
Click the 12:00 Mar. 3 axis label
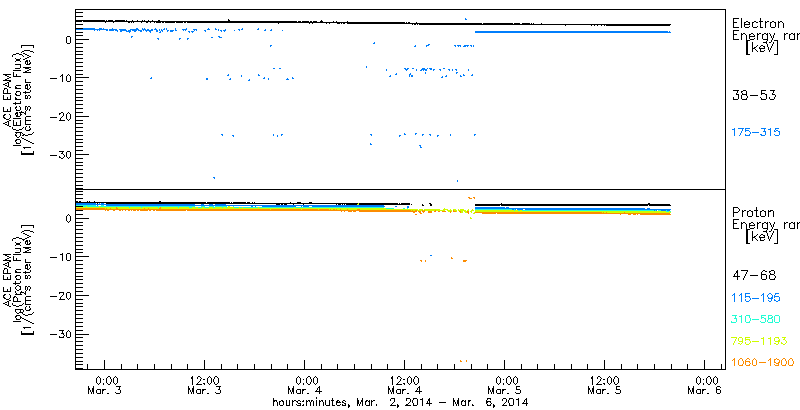tap(205, 386)
